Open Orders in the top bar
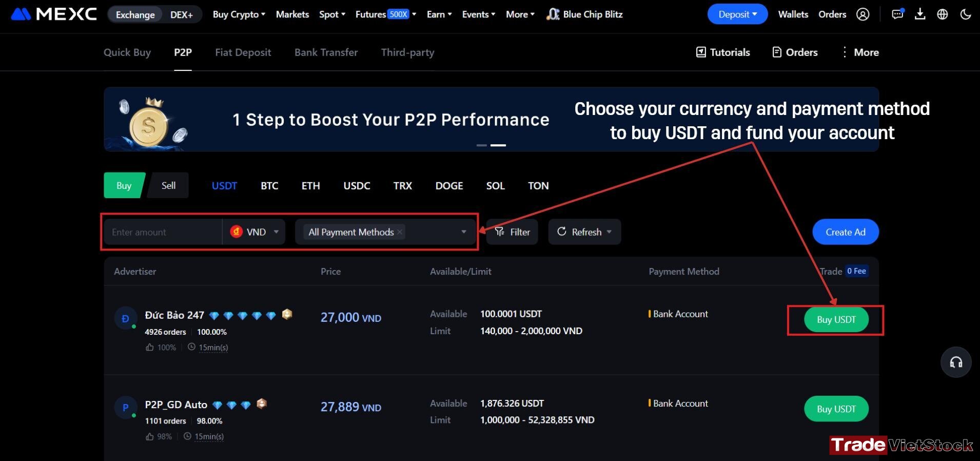The height and width of the screenshot is (461, 980). [x=832, y=14]
